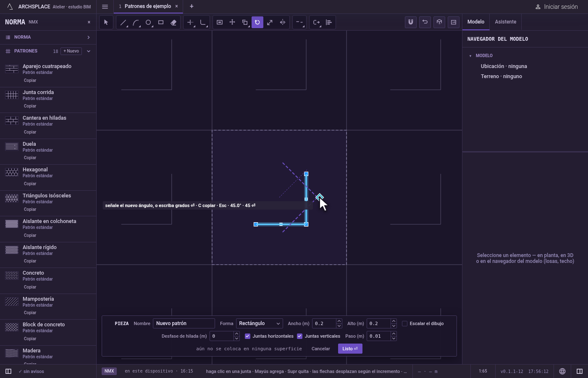Open the Forma Rectángulo dropdown

click(x=259, y=323)
